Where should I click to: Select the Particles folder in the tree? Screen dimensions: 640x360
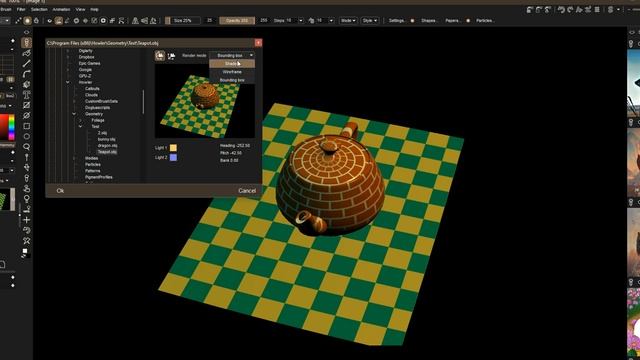(93, 164)
